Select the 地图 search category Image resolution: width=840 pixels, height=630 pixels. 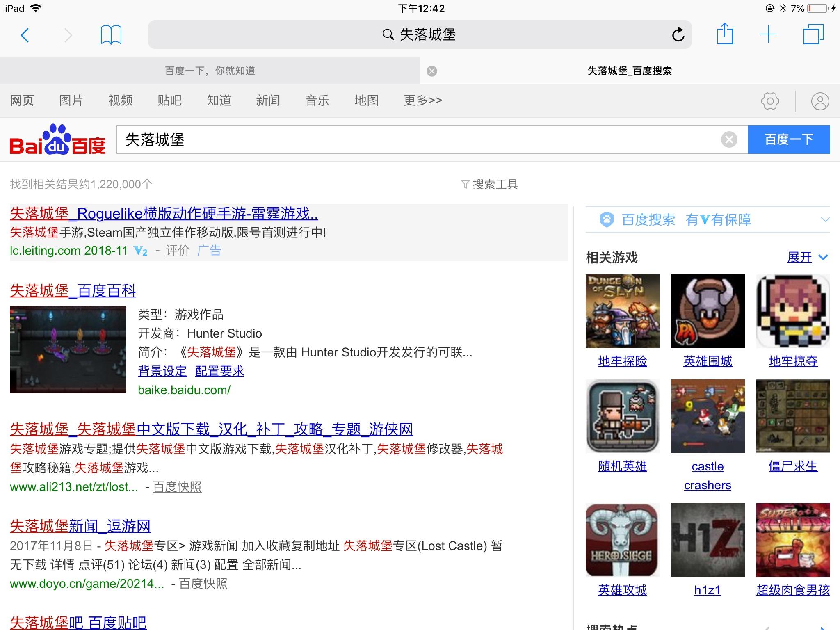tap(367, 100)
